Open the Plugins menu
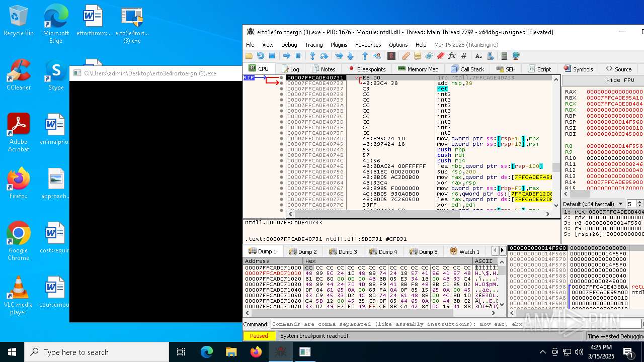 (339, 45)
